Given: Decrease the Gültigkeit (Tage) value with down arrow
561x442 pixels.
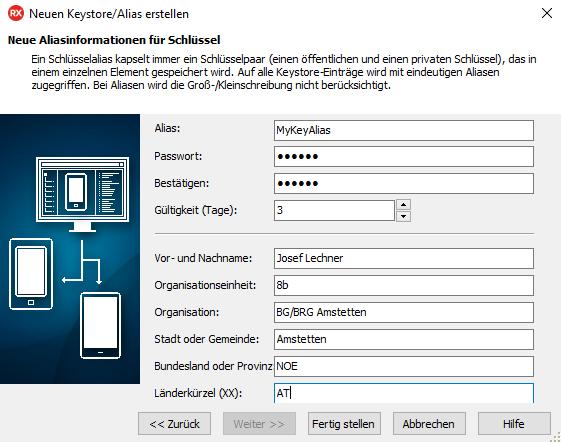Looking at the screenshot, I should [403, 216].
